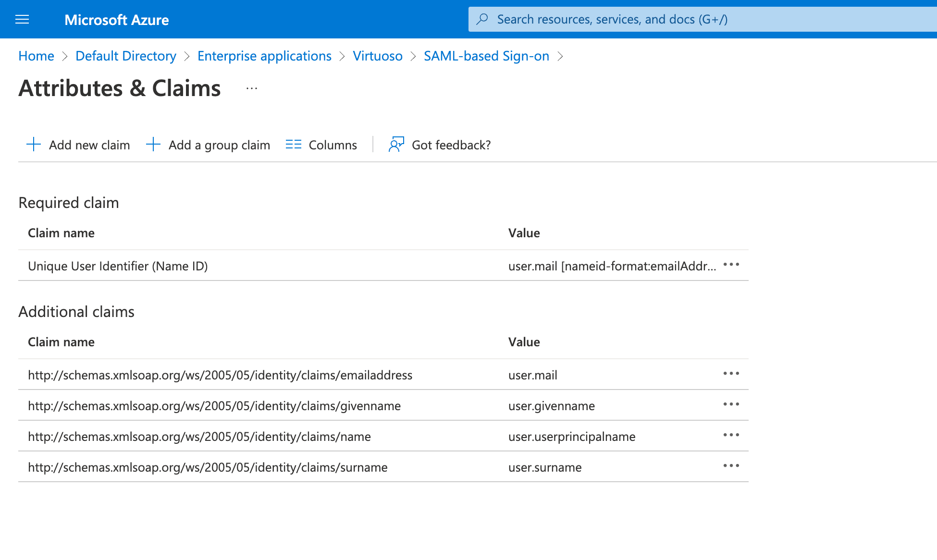
Task: Click the Got feedback person icon
Action: point(396,145)
